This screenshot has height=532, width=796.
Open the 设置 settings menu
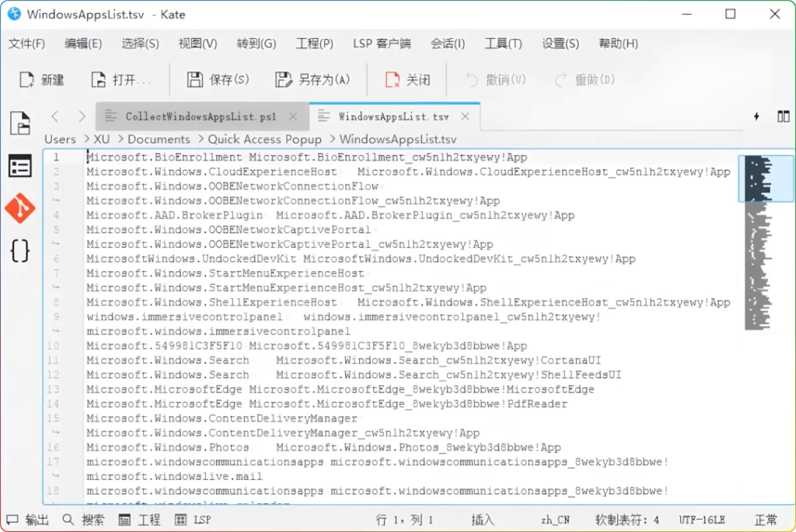560,44
